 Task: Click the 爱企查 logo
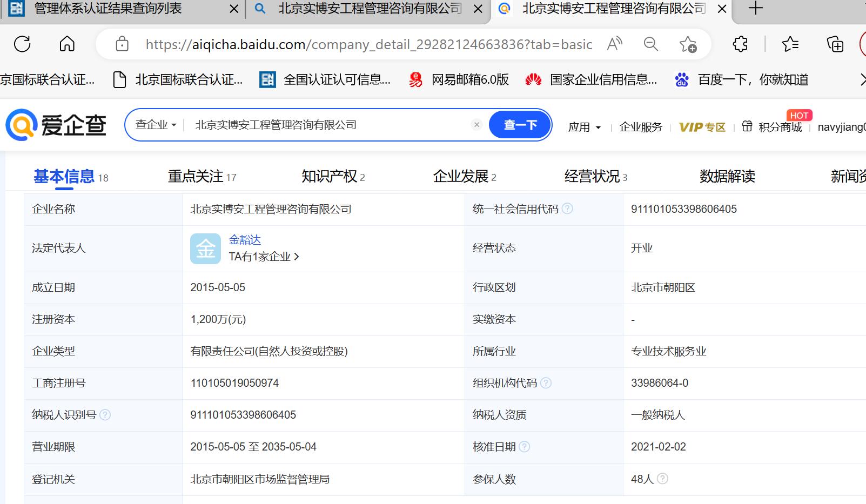coord(56,125)
